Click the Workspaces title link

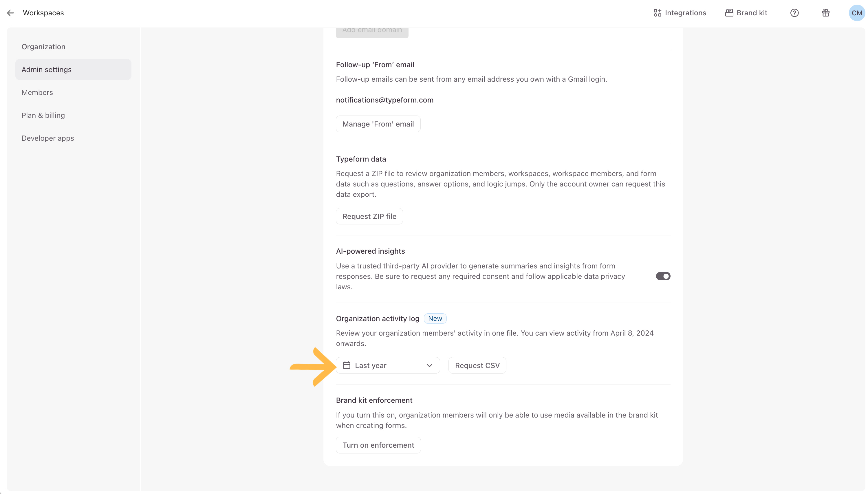point(43,13)
